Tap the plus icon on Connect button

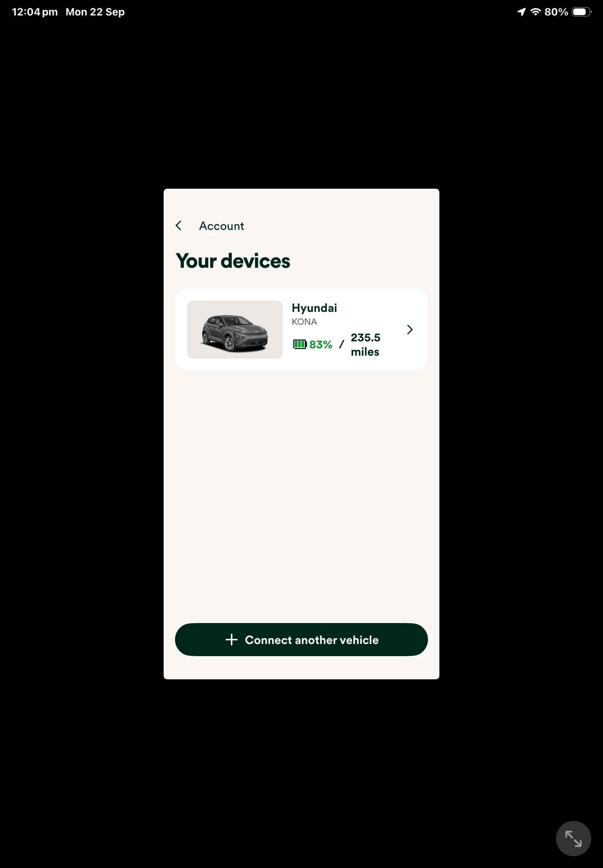(231, 640)
